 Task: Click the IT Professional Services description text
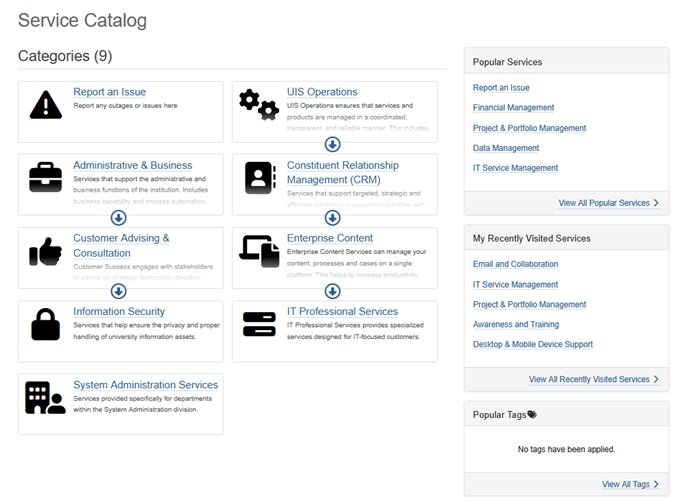[355, 331]
